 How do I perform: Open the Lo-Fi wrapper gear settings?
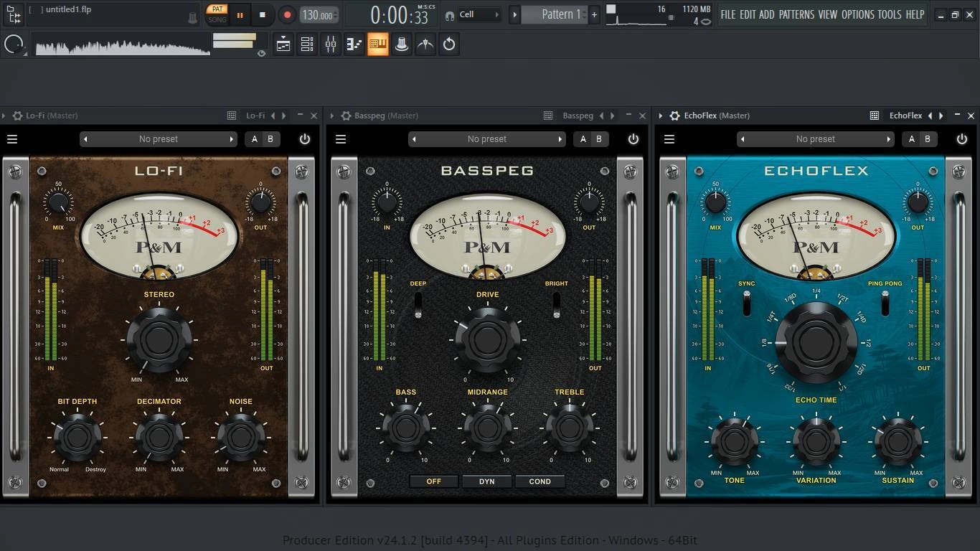[x=18, y=116]
